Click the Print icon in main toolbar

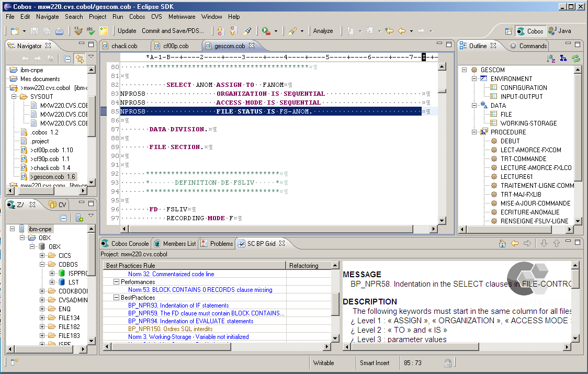pos(59,31)
